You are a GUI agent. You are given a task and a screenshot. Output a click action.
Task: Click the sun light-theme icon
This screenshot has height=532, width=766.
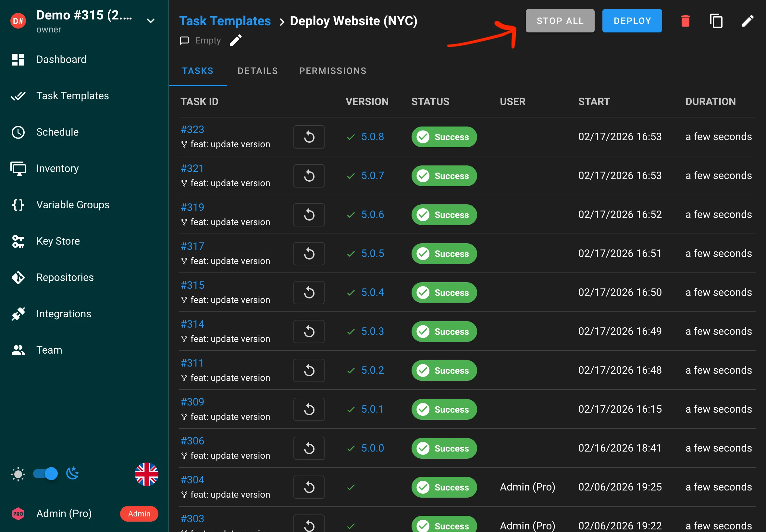coord(18,474)
